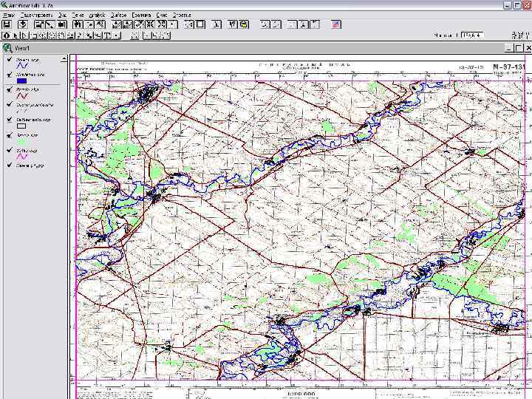Open the Edit menu
The height and width of the screenshot is (399, 532).
(37, 15)
